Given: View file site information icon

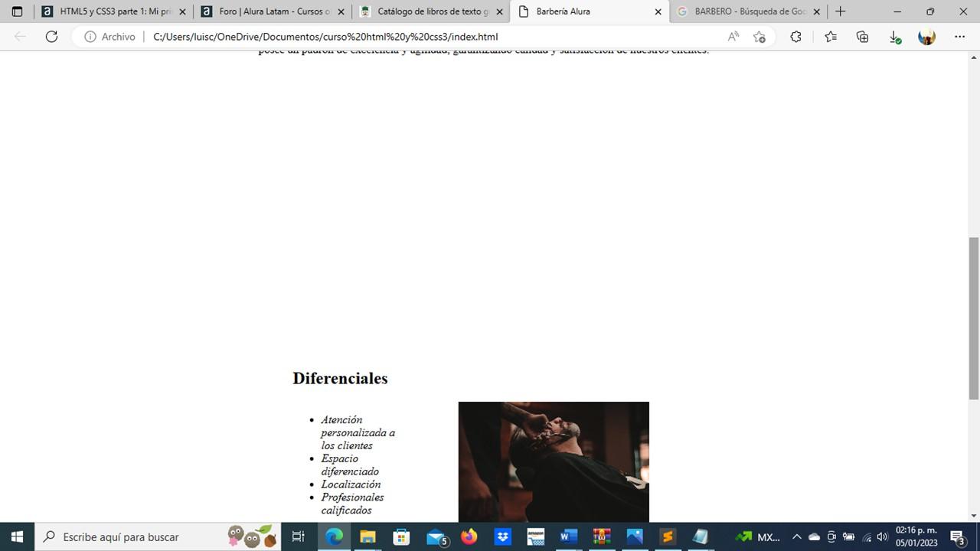Looking at the screenshot, I should tap(90, 37).
